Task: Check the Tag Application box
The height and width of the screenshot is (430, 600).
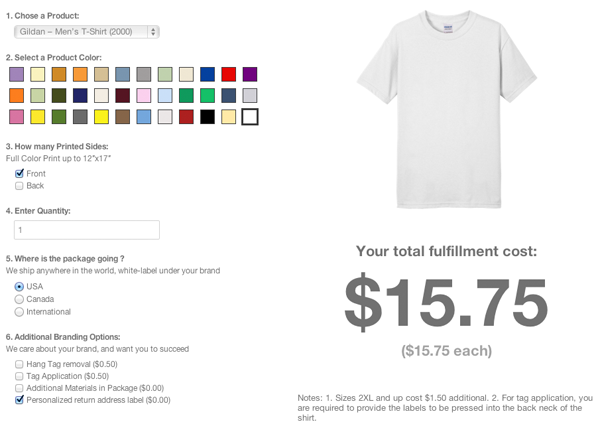Action: (20, 376)
